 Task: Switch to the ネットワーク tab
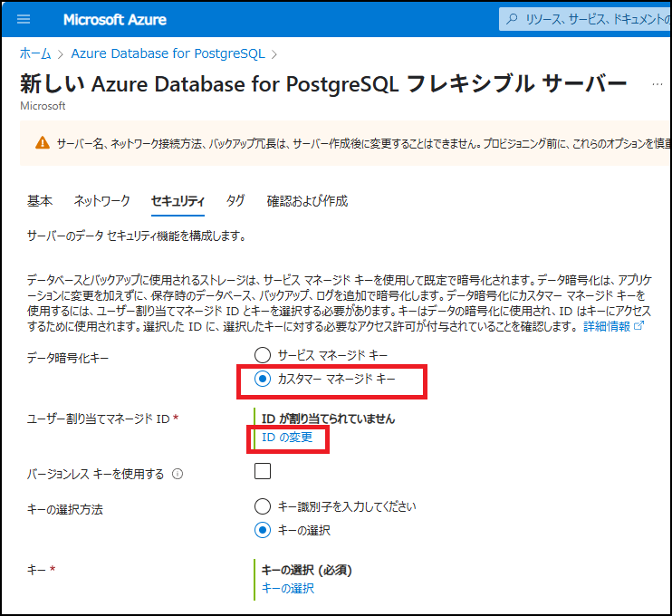[x=102, y=200]
